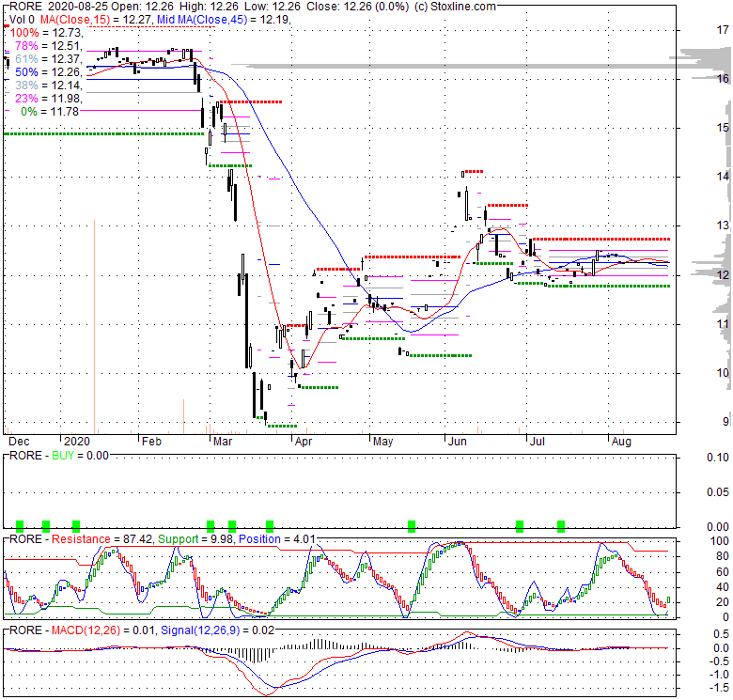
Task: Click the Jun label on time axis
Action: coord(458,442)
